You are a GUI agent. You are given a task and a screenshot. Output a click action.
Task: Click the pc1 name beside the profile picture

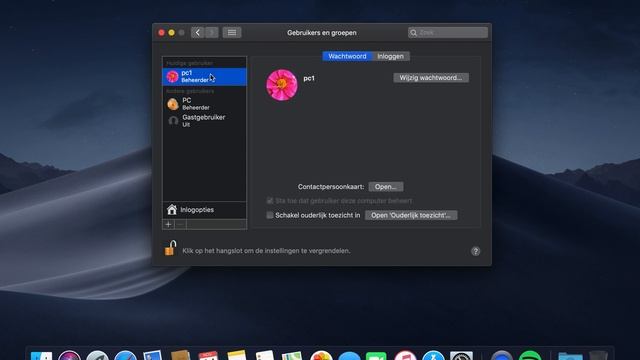tap(309, 78)
